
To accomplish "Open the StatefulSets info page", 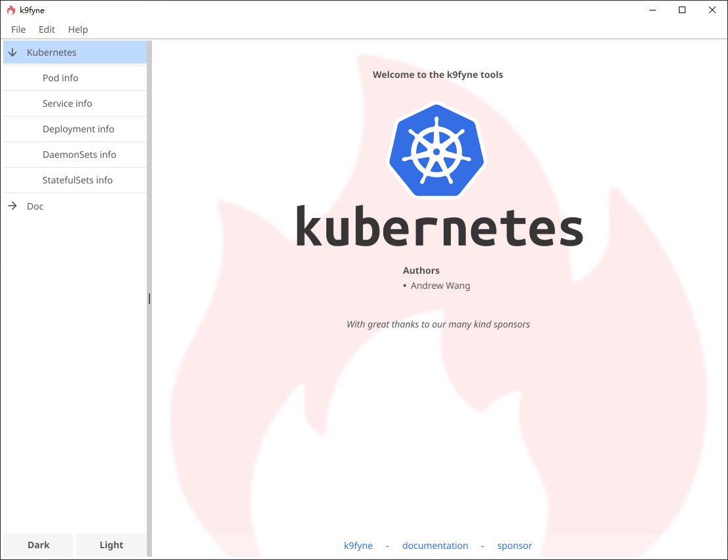I will (75, 180).
